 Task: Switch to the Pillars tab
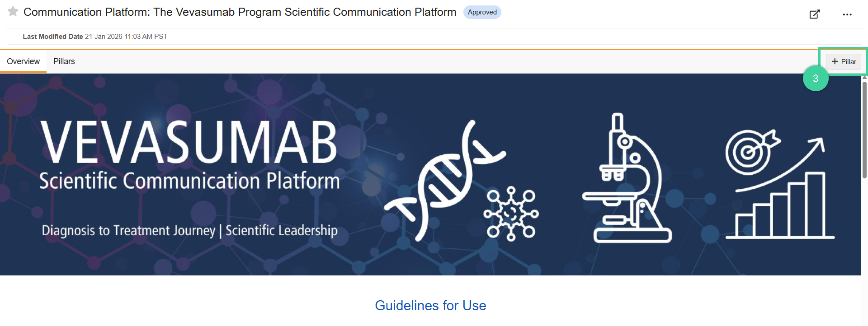[64, 61]
